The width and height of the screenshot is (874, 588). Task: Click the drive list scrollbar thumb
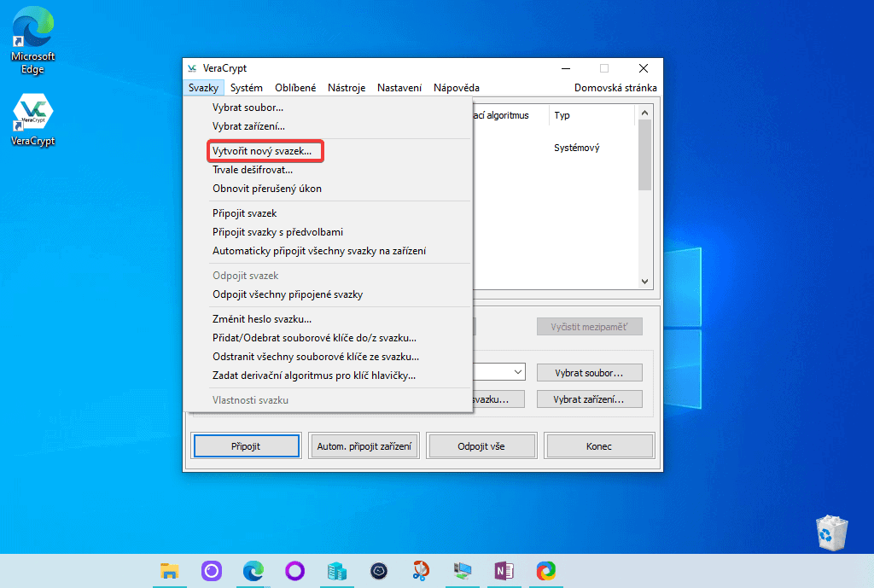tap(645, 155)
